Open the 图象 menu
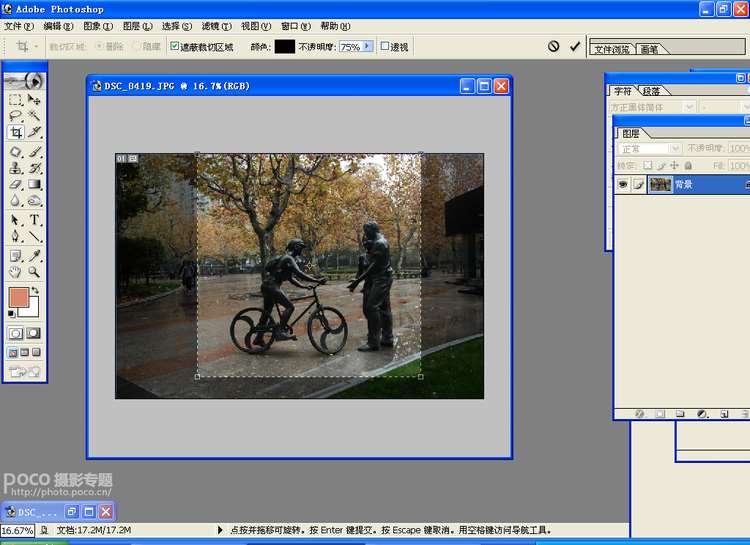Viewport: 750px width, 545px height. [98, 26]
